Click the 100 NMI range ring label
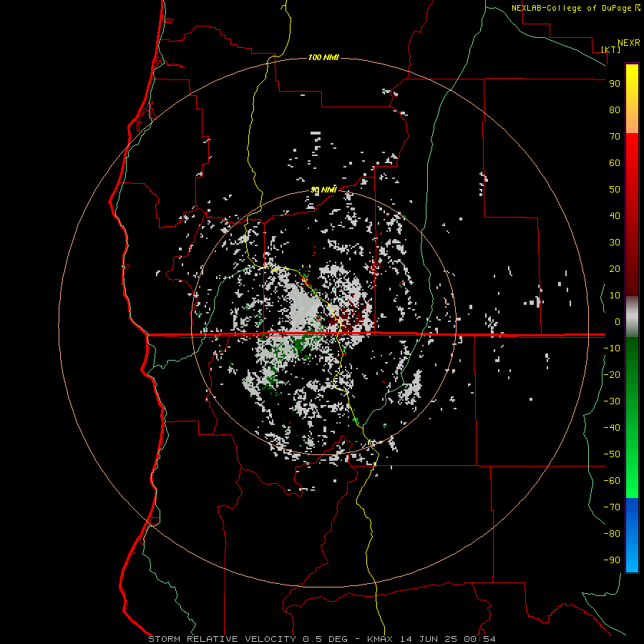 pyautogui.click(x=323, y=57)
